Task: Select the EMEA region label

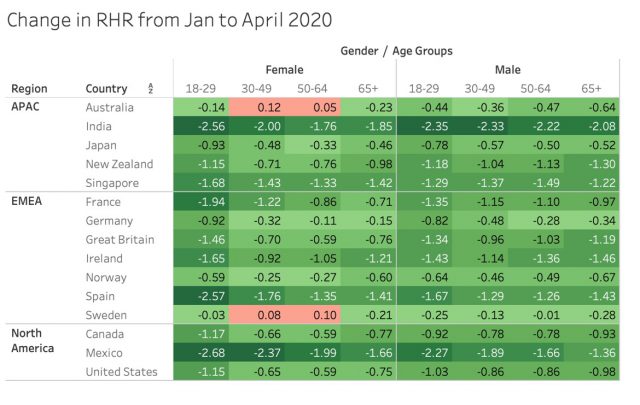Action: click(29, 200)
